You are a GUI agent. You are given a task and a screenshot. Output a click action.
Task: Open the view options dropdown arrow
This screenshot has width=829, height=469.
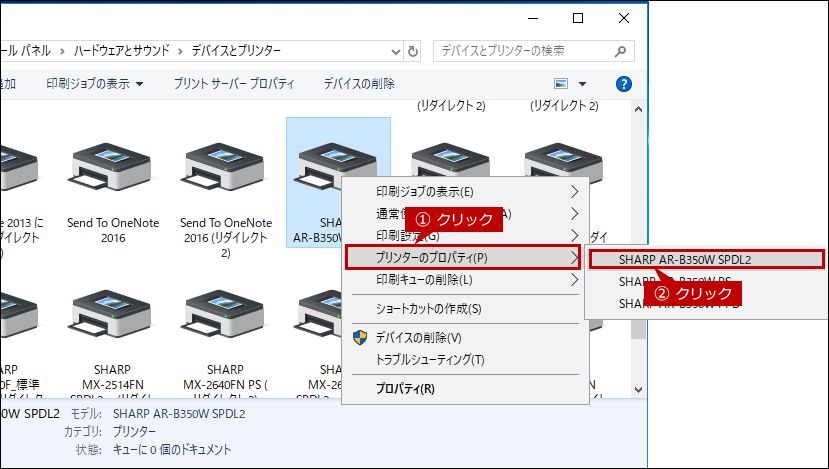(x=582, y=84)
